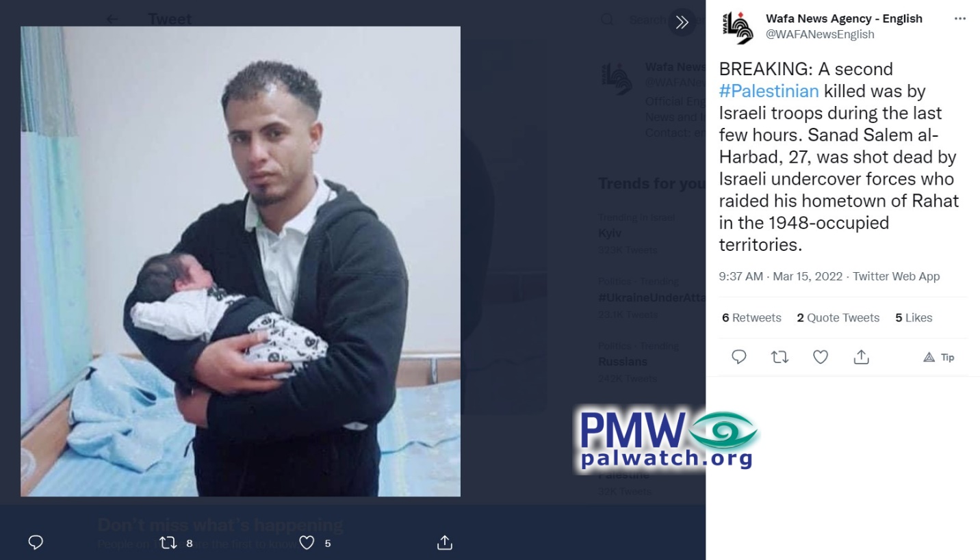Open the enlarged photo of the man holding a baby
Screen dimensions: 980x560
[240, 261]
